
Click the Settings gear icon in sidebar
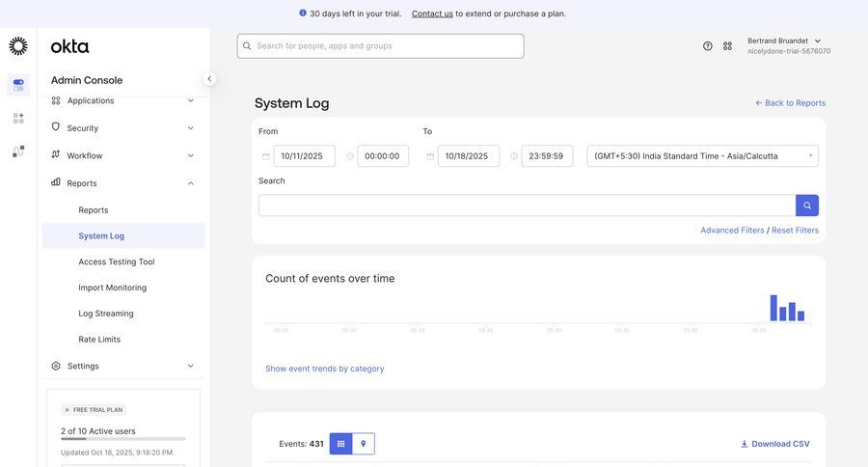coord(56,367)
